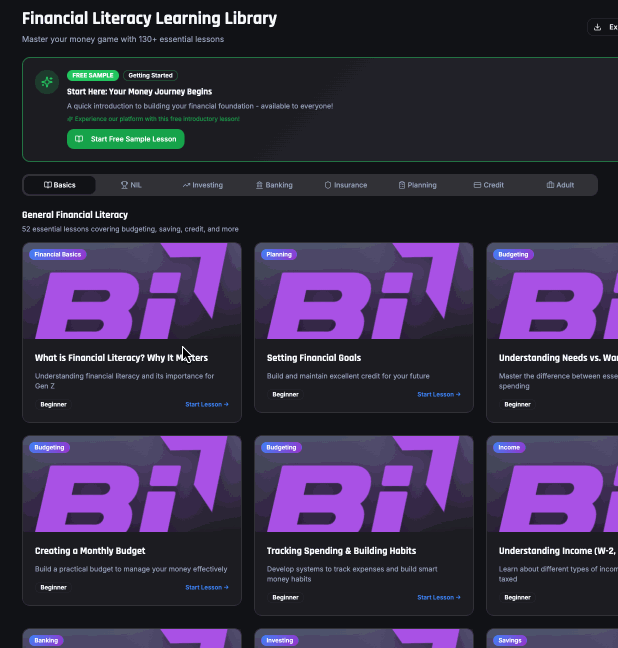This screenshot has width=618, height=648.
Task: Start the Setting Financial Goals lesson
Action: [439, 394]
